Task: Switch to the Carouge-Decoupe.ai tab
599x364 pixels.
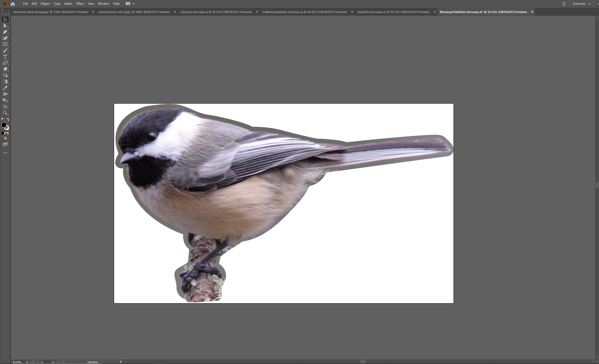Action: [x=216, y=12]
